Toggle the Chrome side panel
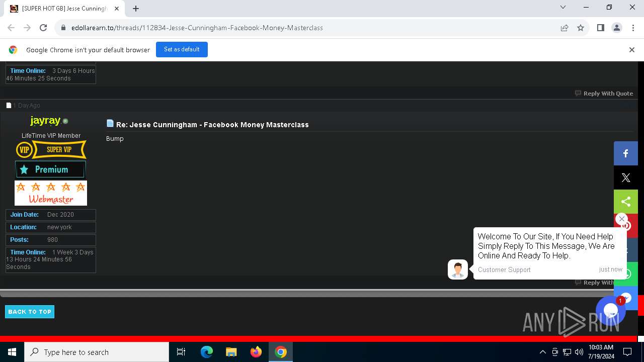 click(601, 28)
